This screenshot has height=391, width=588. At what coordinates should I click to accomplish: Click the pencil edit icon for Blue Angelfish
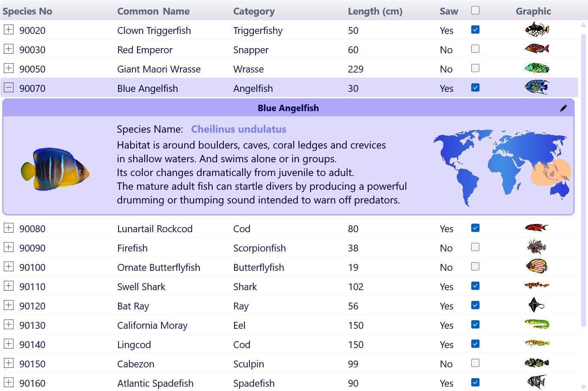pyautogui.click(x=564, y=108)
